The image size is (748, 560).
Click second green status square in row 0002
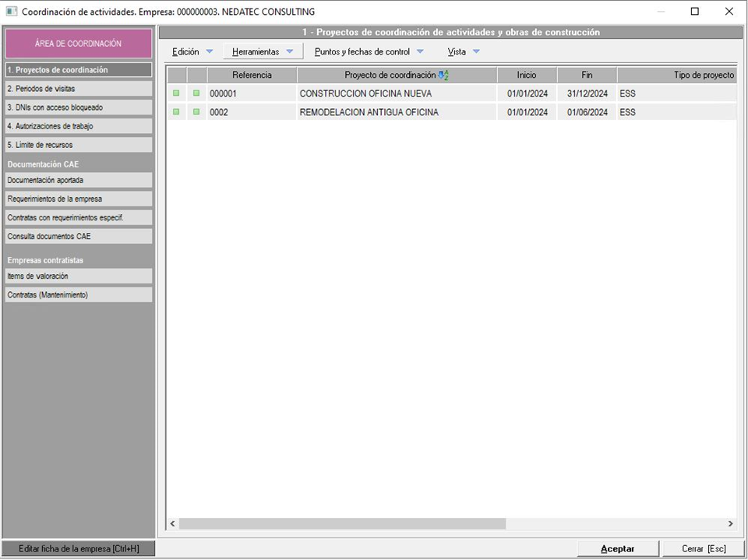pos(196,112)
